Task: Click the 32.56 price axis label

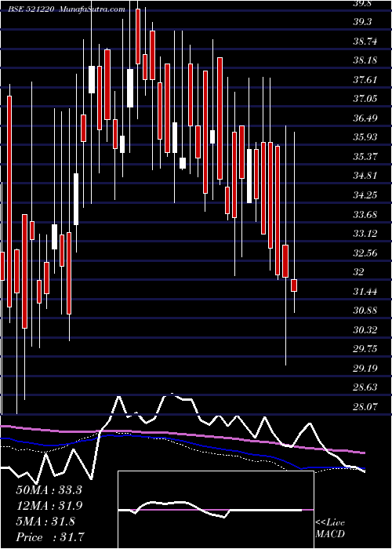Action: (x=365, y=253)
